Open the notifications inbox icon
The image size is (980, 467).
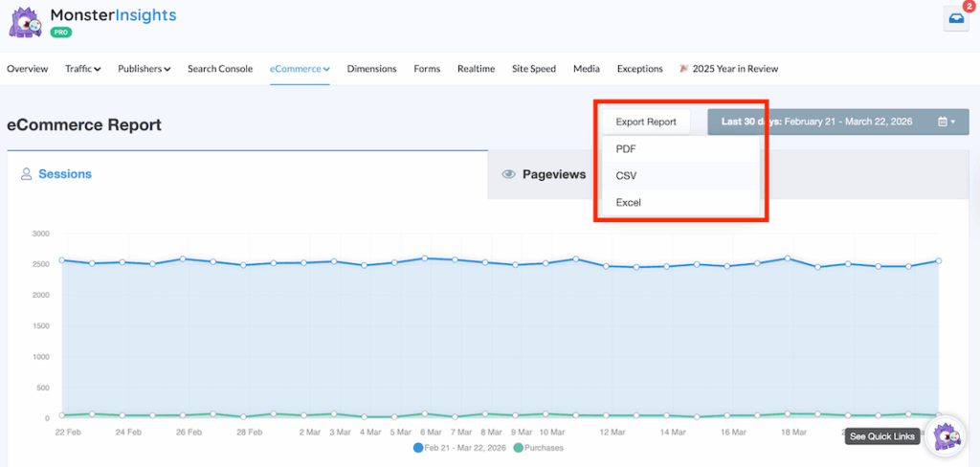coord(955,19)
